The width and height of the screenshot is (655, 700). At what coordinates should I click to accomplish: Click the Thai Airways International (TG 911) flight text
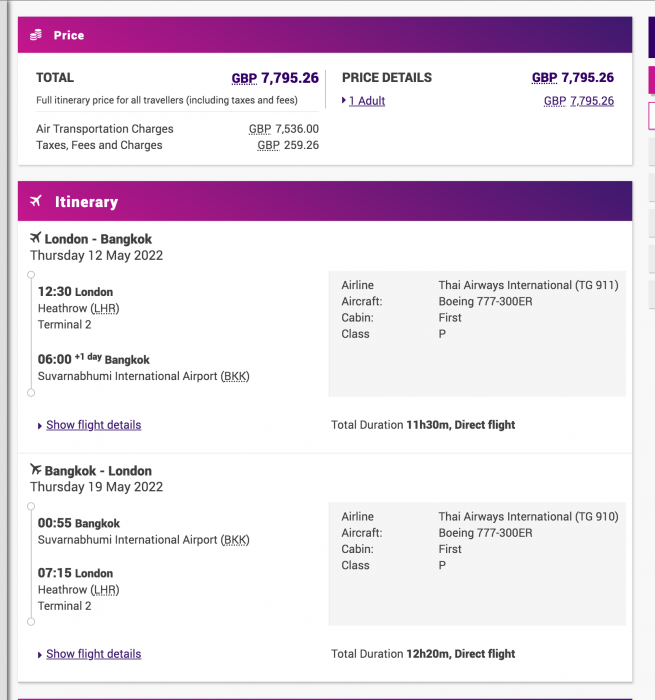(x=528, y=285)
